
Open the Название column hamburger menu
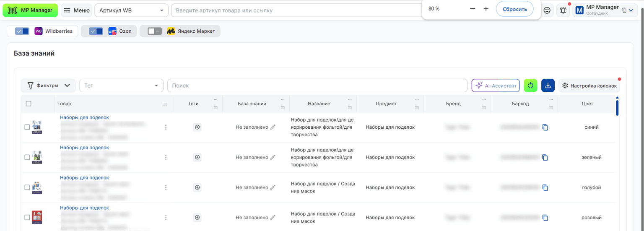[350, 108]
